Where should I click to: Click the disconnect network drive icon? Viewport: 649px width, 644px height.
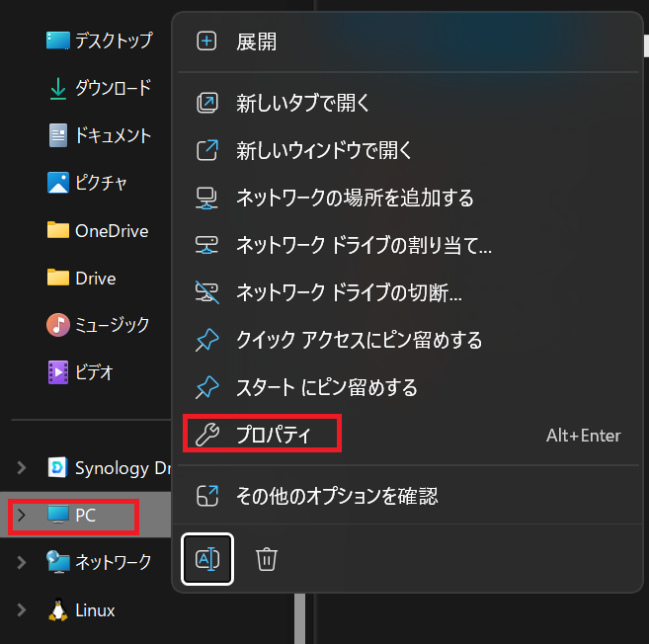(x=207, y=292)
